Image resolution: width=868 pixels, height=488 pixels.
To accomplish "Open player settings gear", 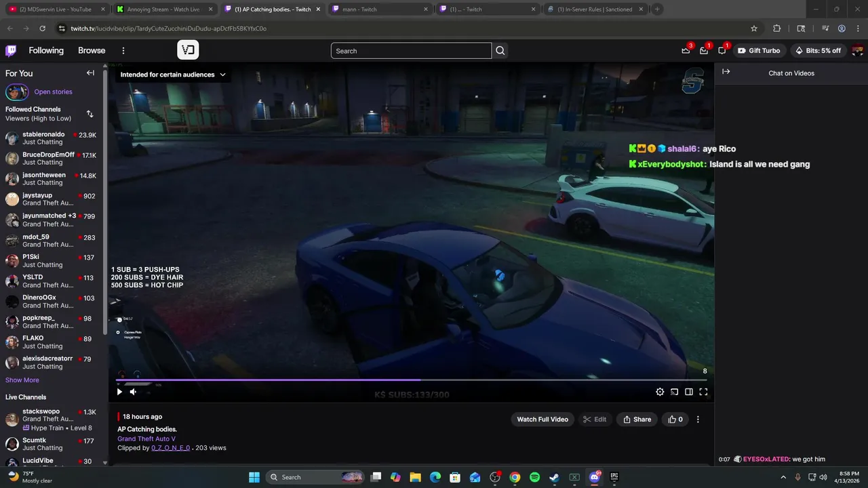I will pyautogui.click(x=660, y=392).
